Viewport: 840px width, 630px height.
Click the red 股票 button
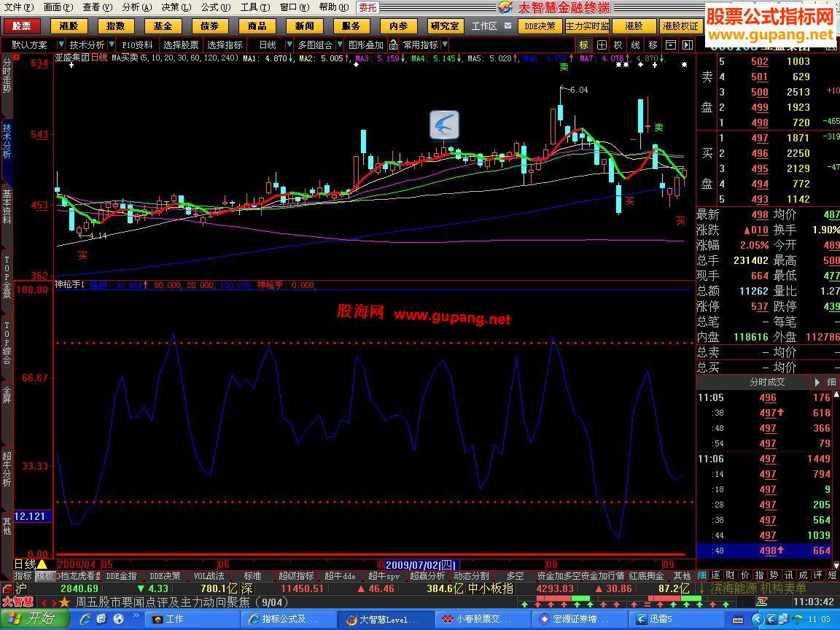click(x=22, y=26)
